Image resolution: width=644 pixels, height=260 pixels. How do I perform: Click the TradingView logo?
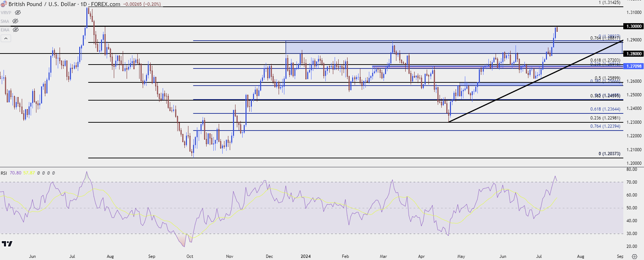7,244
